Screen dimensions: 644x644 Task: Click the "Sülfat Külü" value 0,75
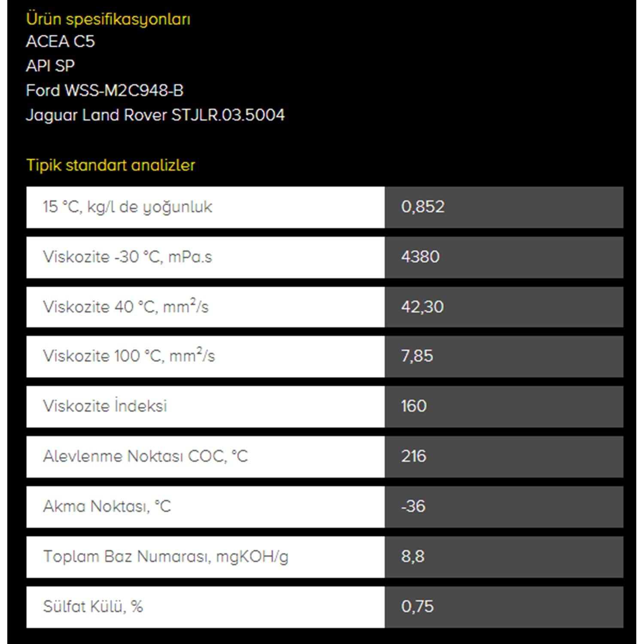pos(417,607)
